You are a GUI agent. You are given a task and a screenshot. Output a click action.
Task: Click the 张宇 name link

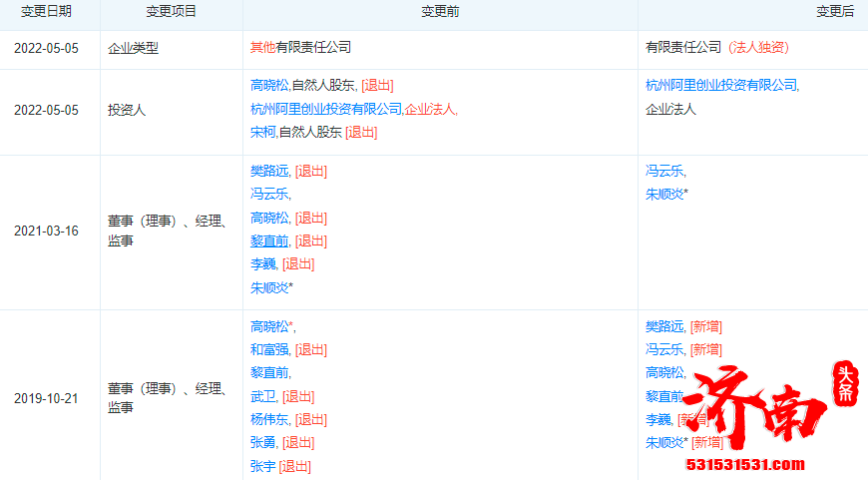[x=263, y=466]
